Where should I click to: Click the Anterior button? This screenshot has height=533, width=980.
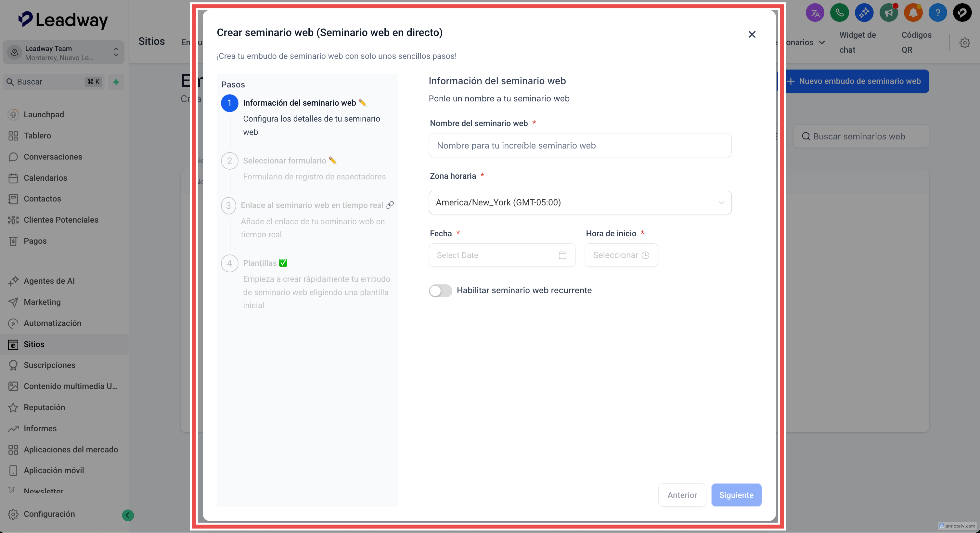click(682, 495)
